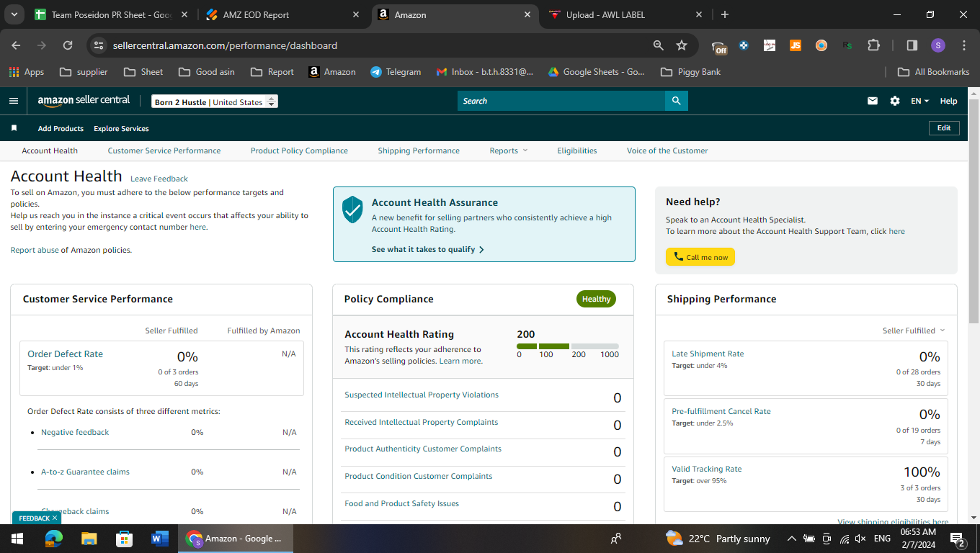
Task: Click the bookmark flag icon beside Add Products
Action: 14,128
